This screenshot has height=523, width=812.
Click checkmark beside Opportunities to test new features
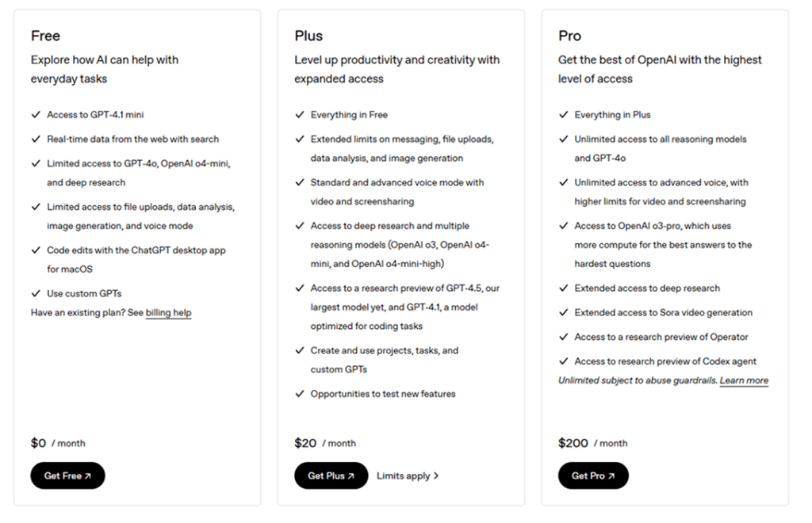[x=300, y=394]
